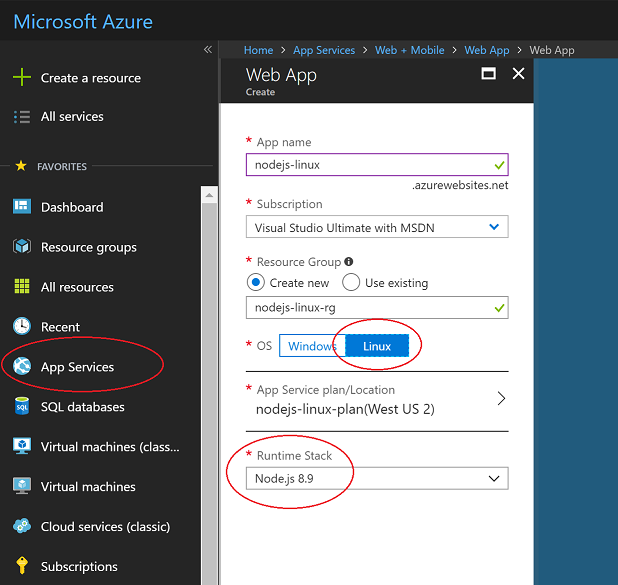The image size is (618, 585).
Task: Select the Use existing radio button
Action: point(351,283)
